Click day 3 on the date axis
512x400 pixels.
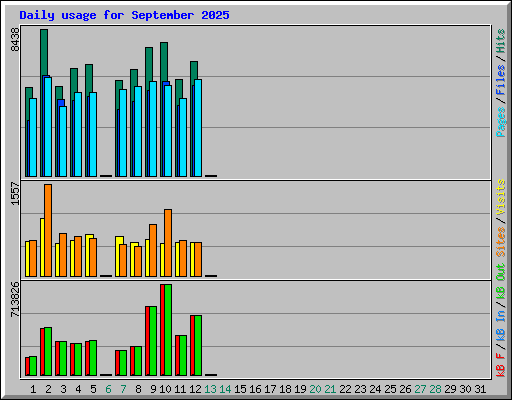pos(63,389)
